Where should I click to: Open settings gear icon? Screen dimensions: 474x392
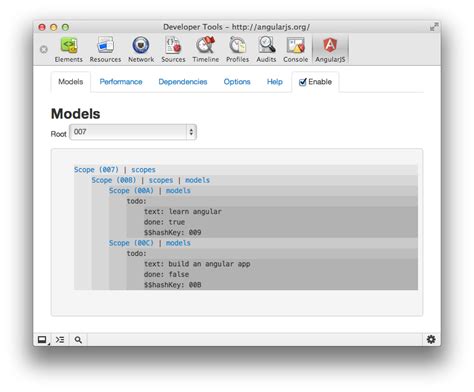pyautogui.click(x=431, y=339)
